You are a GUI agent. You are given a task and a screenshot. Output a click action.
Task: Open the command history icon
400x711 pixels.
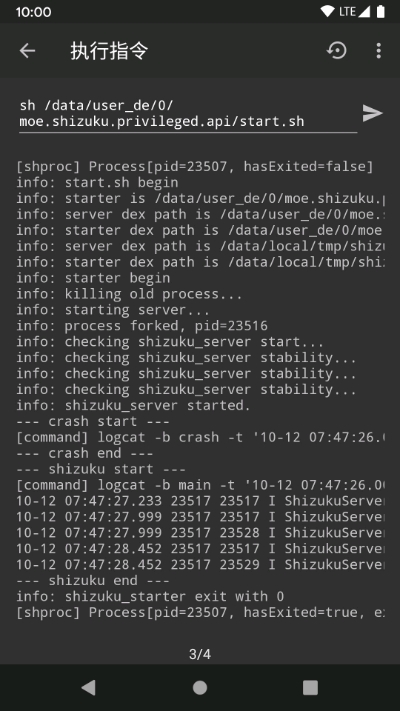(x=337, y=51)
